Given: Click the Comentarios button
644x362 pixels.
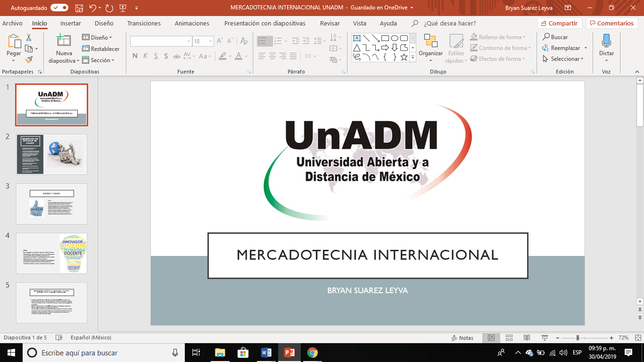Looking at the screenshot, I should tap(612, 23).
